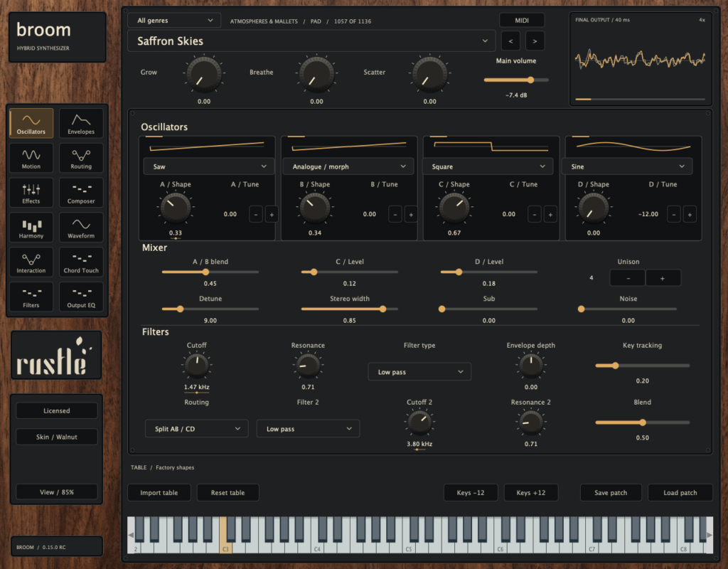Open the Composer panel
Image resolution: width=728 pixels, height=569 pixels.
coord(81,193)
